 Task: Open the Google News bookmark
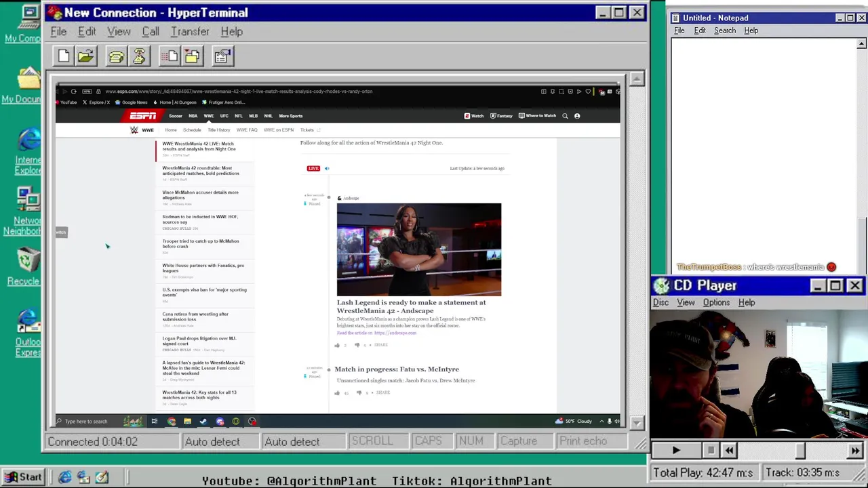click(131, 102)
